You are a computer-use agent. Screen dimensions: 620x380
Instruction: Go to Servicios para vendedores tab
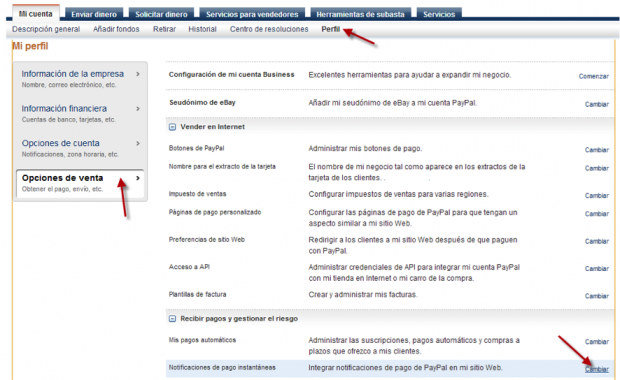tap(252, 14)
